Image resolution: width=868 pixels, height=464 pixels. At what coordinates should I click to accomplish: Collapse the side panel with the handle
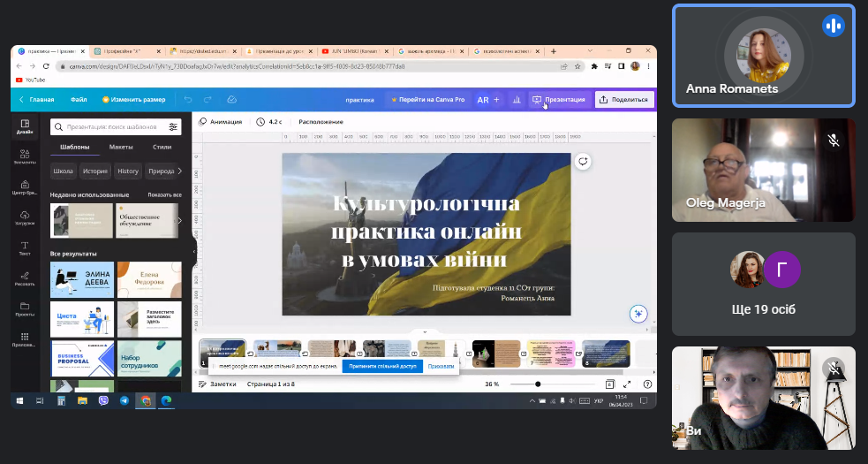tap(194, 252)
